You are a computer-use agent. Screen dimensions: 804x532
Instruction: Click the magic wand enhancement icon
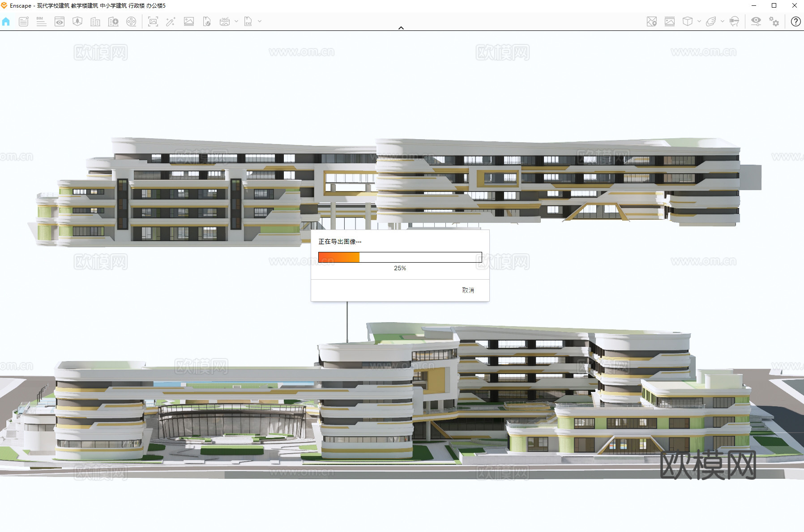click(171, 21)
